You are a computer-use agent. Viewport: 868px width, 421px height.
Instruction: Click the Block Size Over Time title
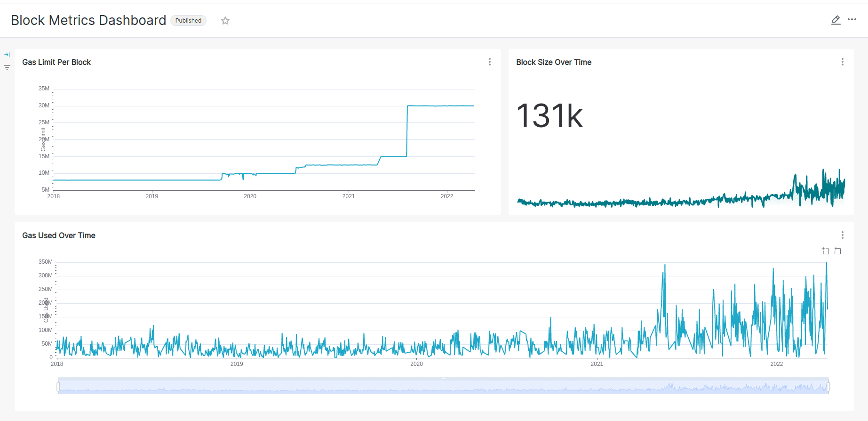(554, 62)
